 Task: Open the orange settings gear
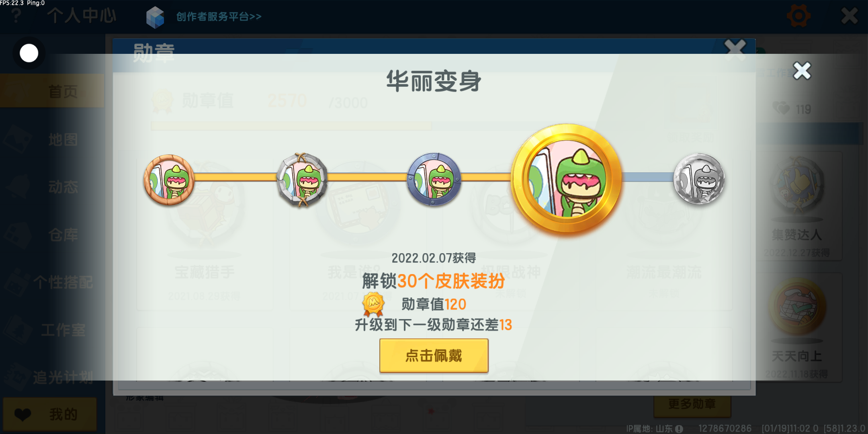[x=798, y=16]
